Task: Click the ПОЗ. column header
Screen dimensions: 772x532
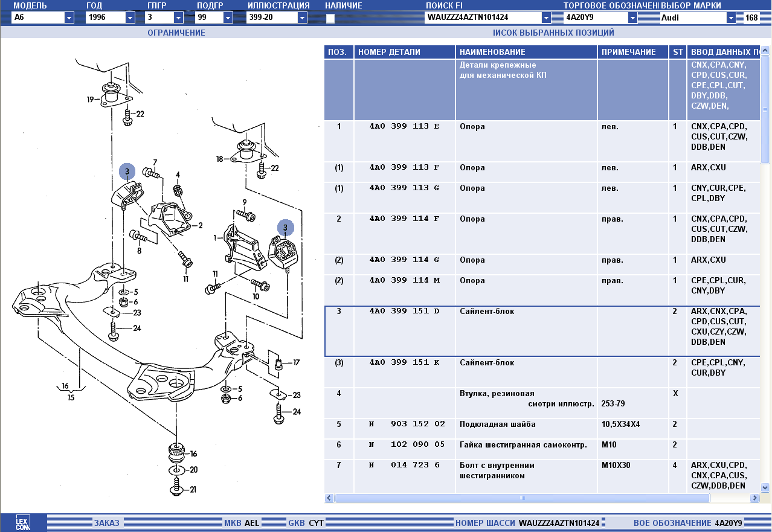Action: 338,52
